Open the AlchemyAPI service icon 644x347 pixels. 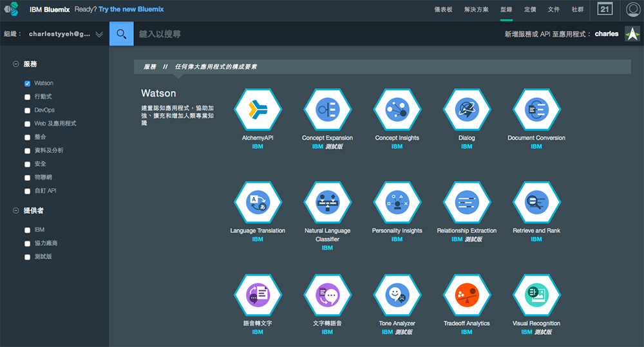click(258, 109)
